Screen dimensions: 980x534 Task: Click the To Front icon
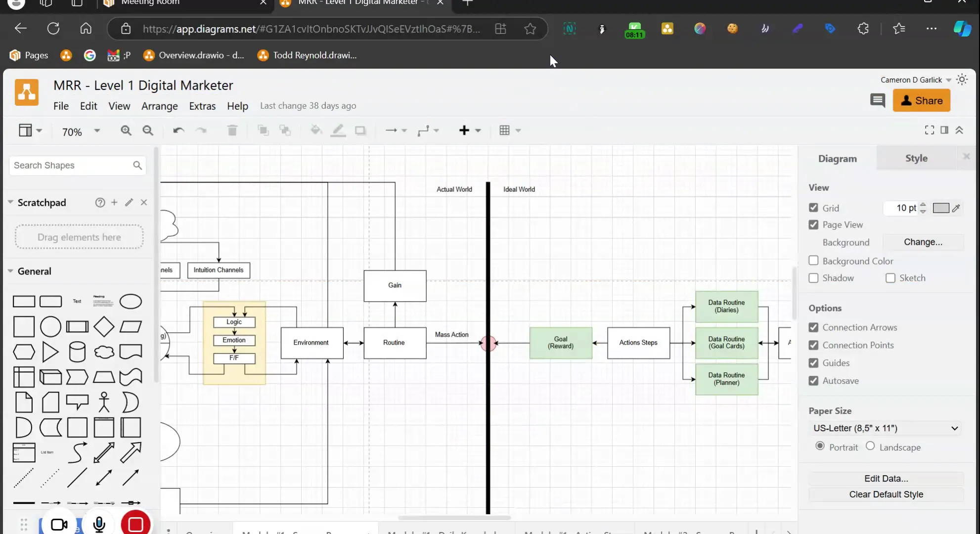click(264, 131)
